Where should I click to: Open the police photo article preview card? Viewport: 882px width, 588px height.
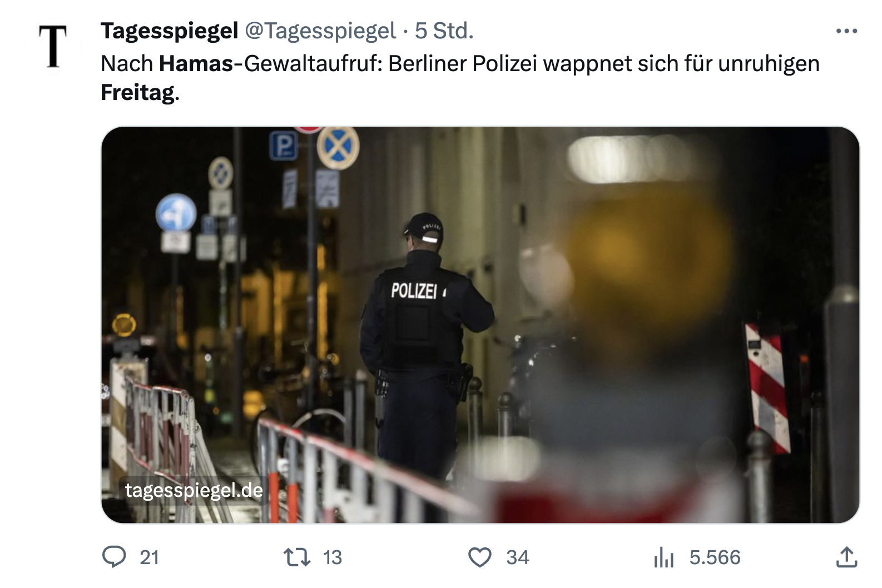coord(480,325)
